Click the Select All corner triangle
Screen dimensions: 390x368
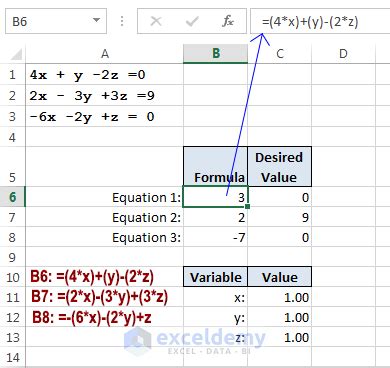point(16,54)
